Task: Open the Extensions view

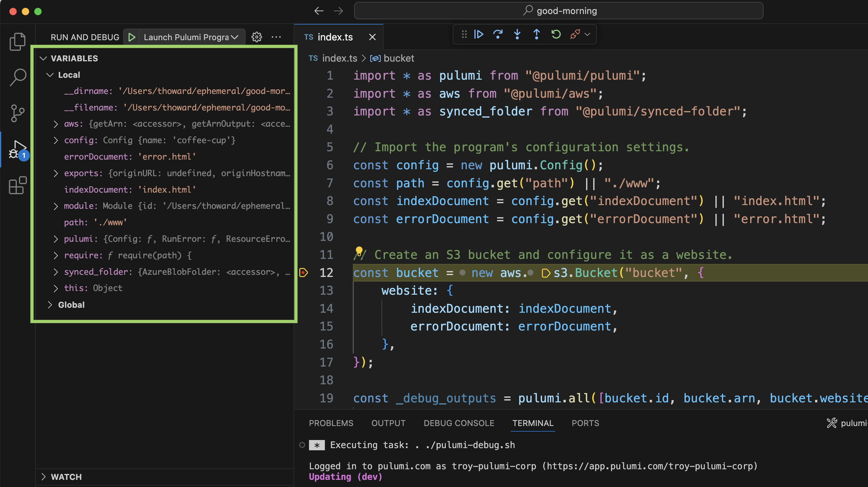Action: coord(17,185)
